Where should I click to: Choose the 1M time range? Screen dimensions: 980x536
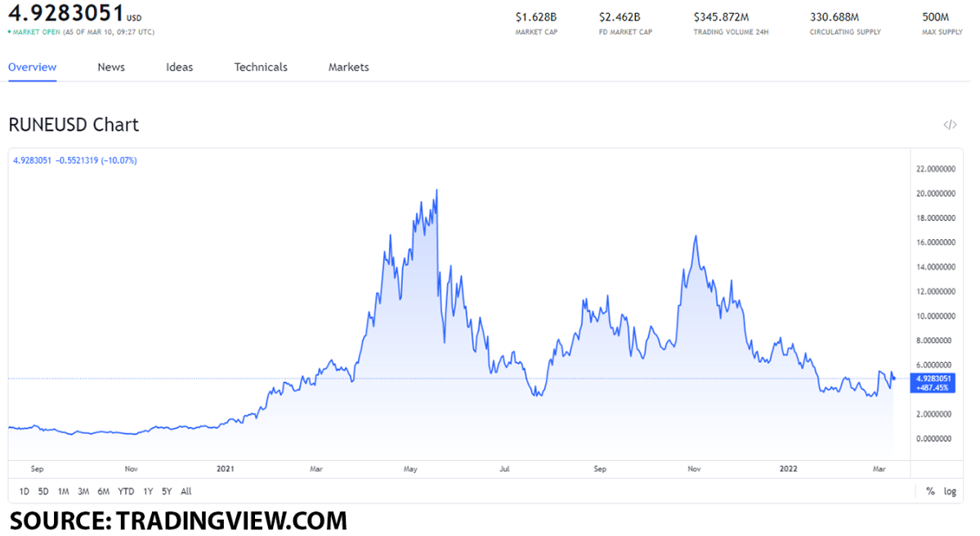coord(63,492)
